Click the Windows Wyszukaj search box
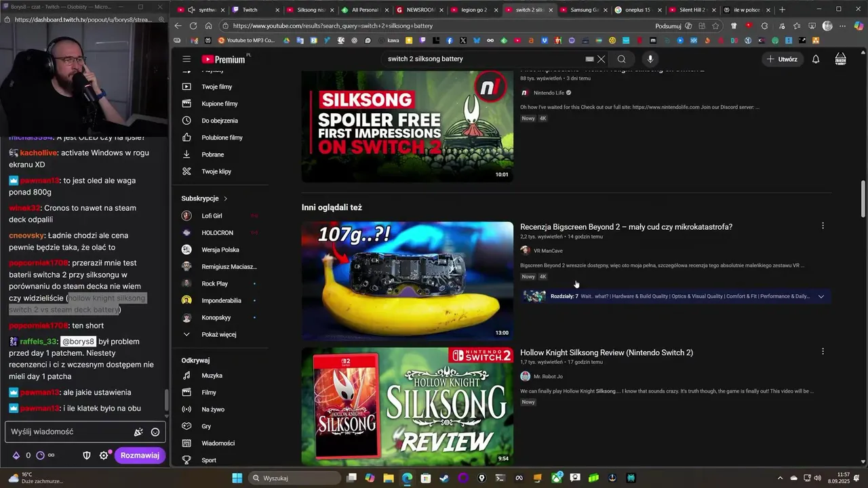The height and width of the screenshot is (488, 868). pyautogui.click(x=295, y=478)
